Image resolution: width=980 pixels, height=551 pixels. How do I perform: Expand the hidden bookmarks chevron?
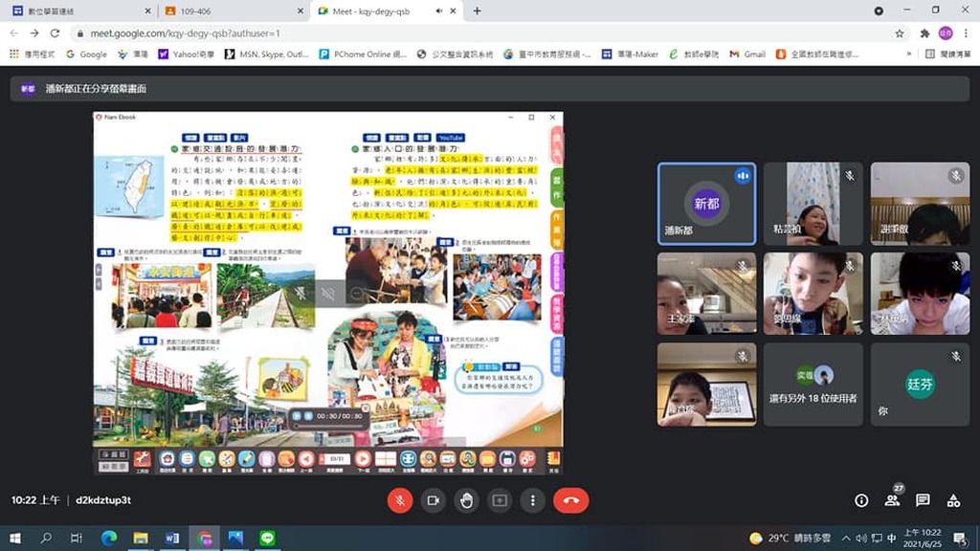pyautogui.click(x=908, y=55)
